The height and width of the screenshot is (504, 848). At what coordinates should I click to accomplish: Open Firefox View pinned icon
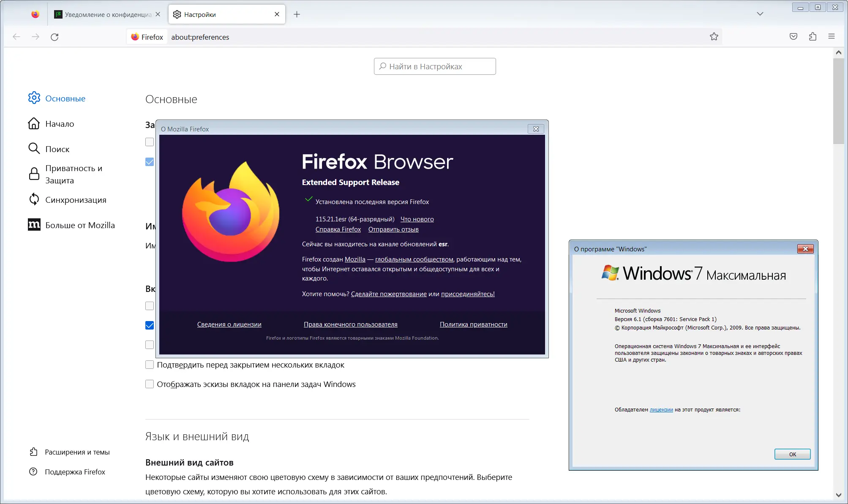tap(35, 14)
